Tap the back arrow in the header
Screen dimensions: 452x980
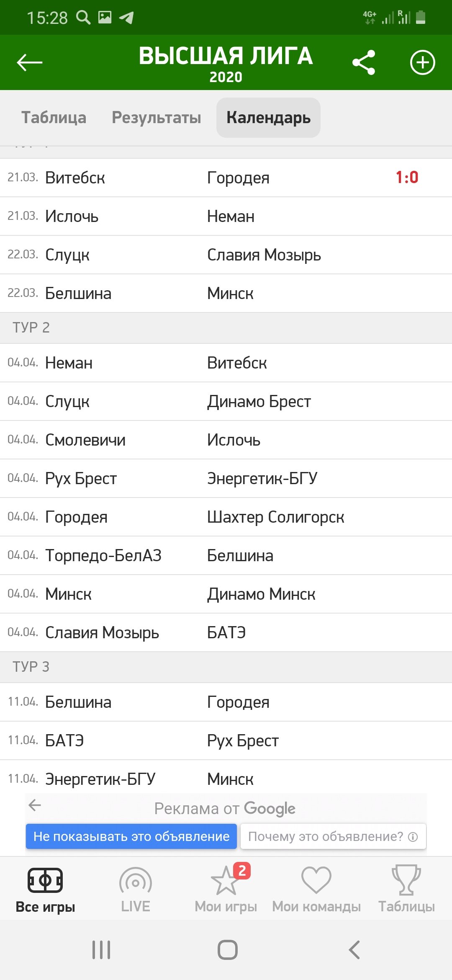pyautogui.click(x=29, y=63)
